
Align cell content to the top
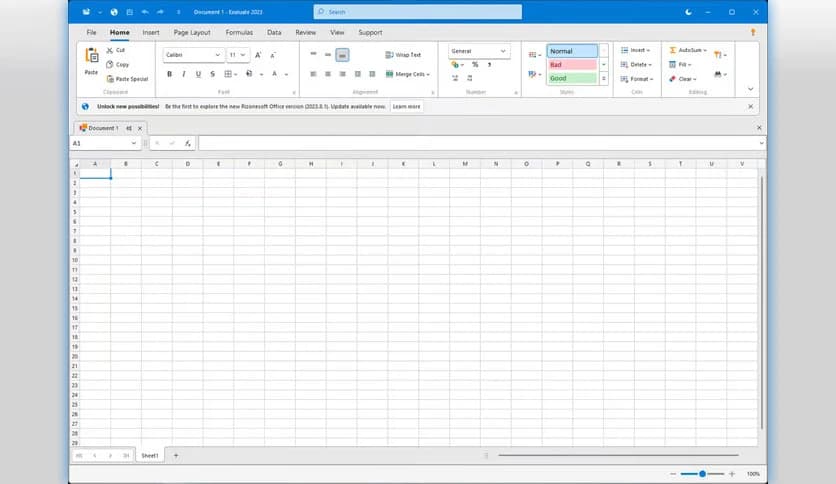click(x=313, y=54)
